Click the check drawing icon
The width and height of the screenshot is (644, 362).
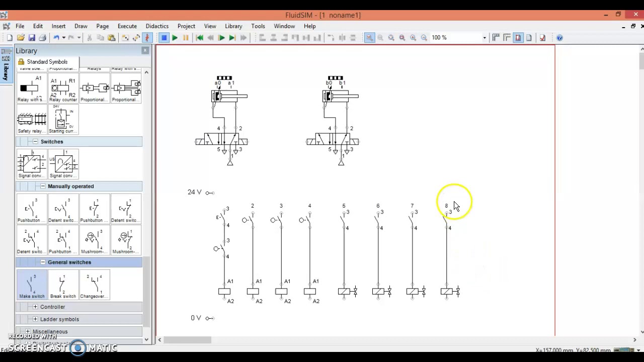click(542, 38)
